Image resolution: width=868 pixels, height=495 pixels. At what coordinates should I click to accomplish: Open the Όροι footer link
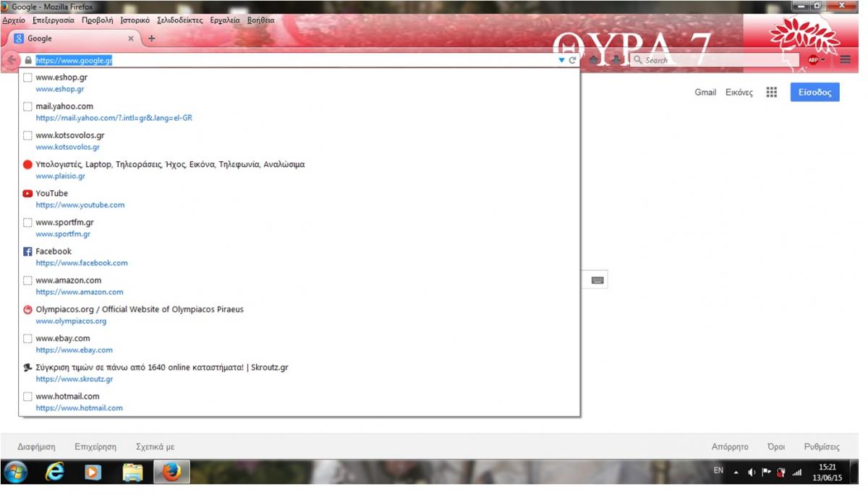click(x=776, y=447)
